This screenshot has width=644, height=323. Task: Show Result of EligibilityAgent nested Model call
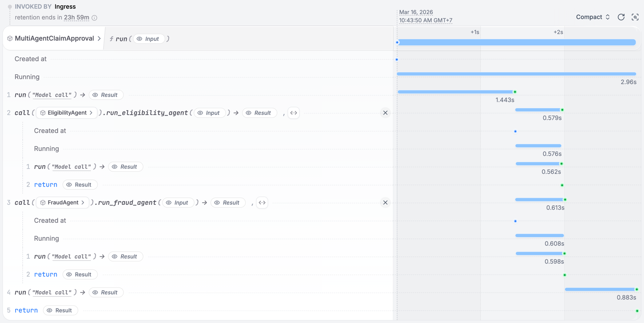point(125,167)
